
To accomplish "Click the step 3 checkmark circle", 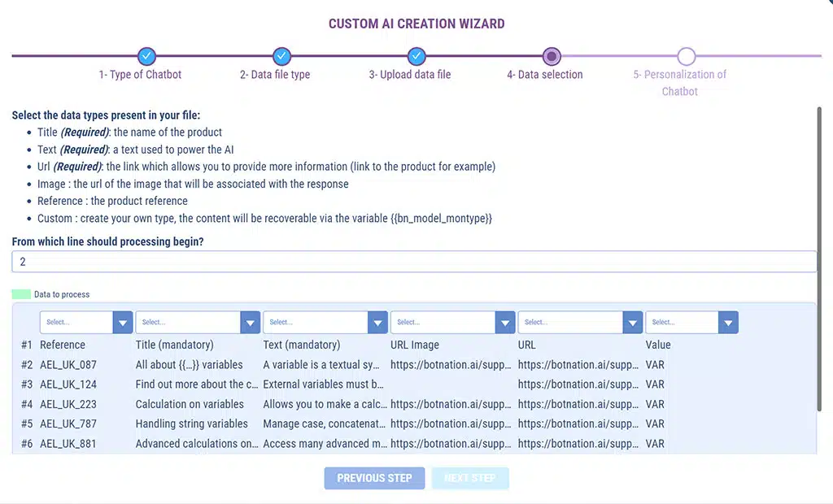I will click(x=416, y=56).
